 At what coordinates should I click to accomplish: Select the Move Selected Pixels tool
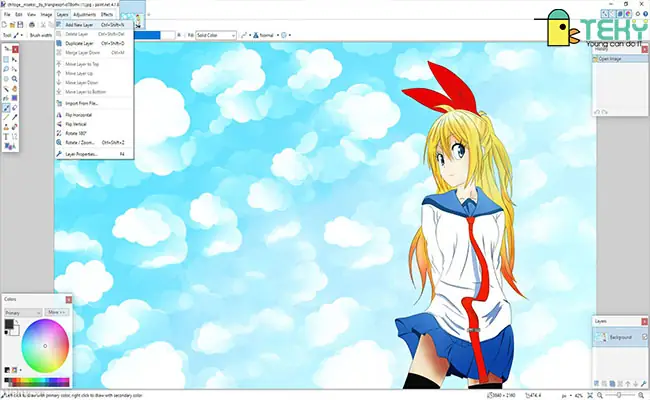(15, 59)
